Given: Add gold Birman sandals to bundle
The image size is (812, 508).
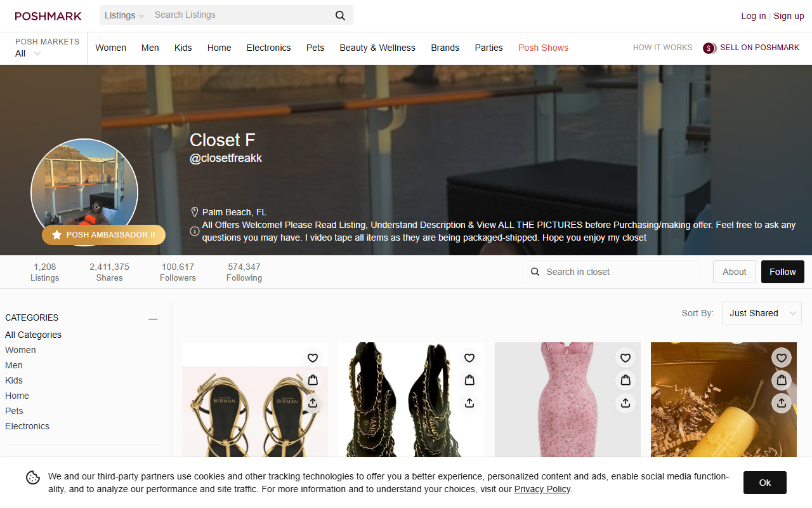Looking at the screenshot, I should [313, 380].
